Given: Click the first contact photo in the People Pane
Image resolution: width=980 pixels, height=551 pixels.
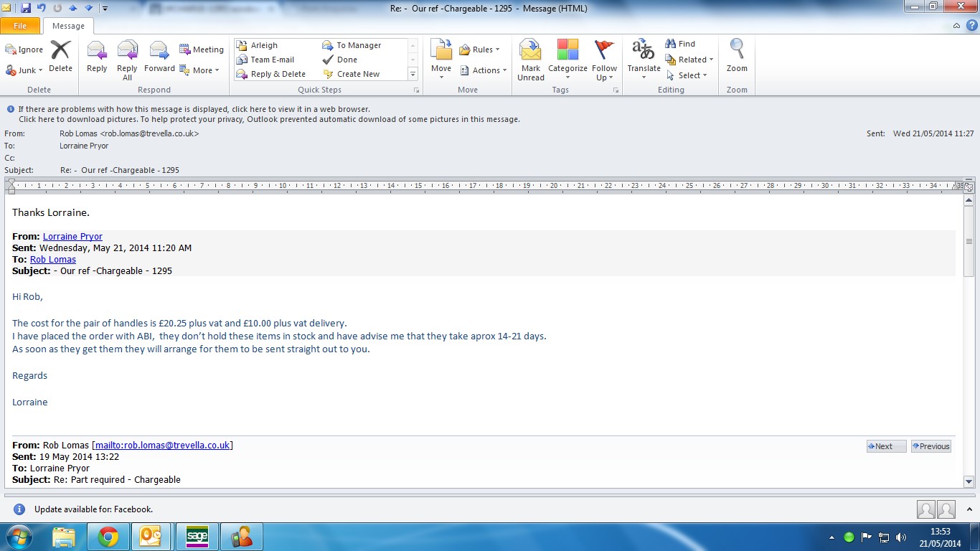Looking at the screenshot, I should [926, 509].
